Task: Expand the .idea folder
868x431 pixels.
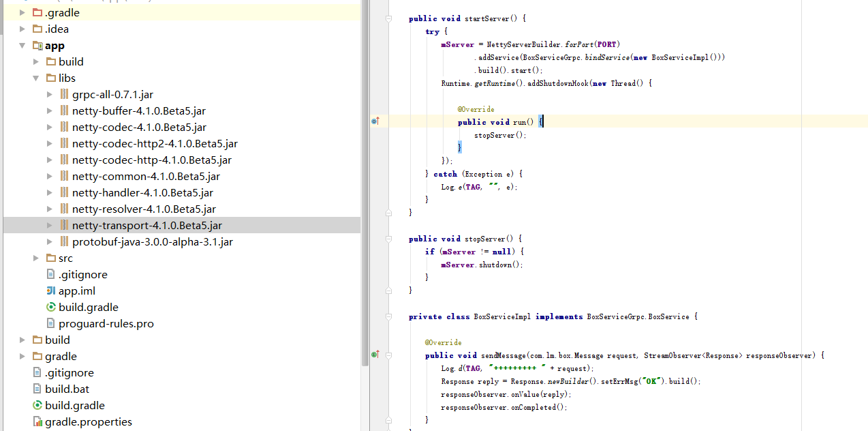Action: point(22,29)
